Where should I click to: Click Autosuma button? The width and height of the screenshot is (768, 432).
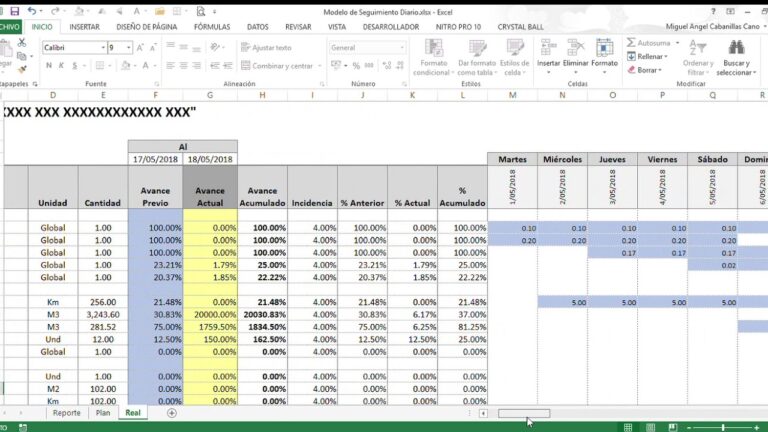pos(648,43)
